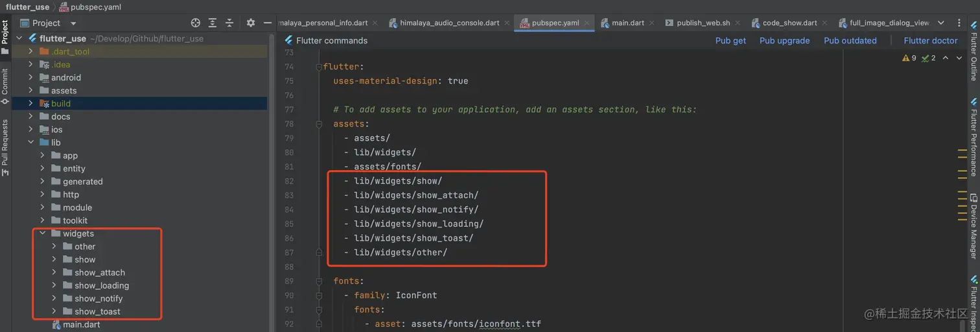Expand the .dart_tool folder
The width and height of the screenshot is (980, 332).
tap(30, 51)
